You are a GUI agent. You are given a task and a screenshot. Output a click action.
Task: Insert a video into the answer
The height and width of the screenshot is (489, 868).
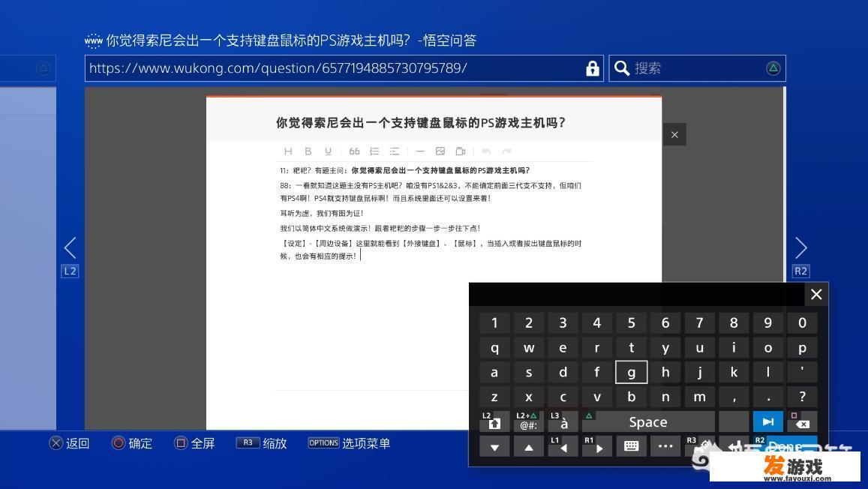460,151
